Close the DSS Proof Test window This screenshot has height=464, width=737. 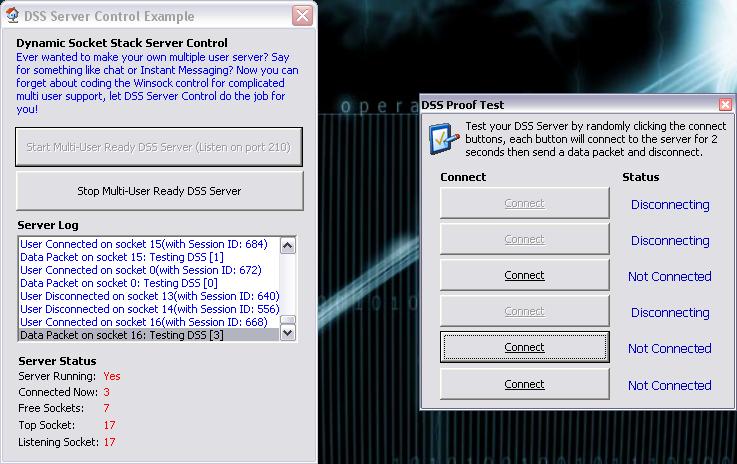(725, 104)
